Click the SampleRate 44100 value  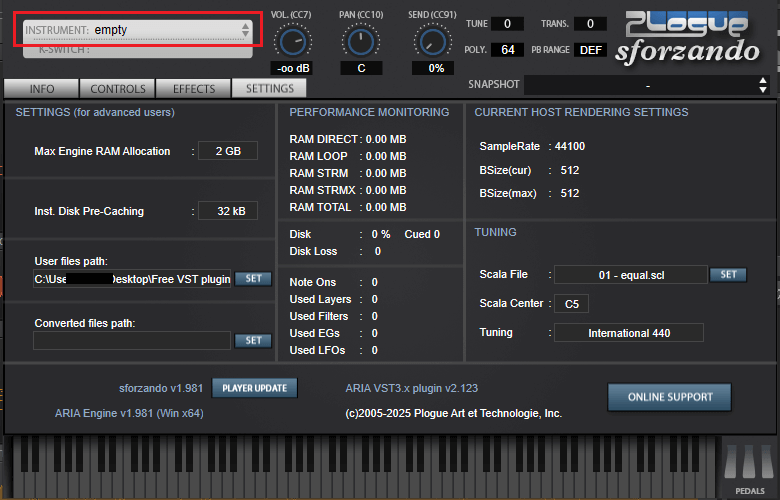pos(570,146)
